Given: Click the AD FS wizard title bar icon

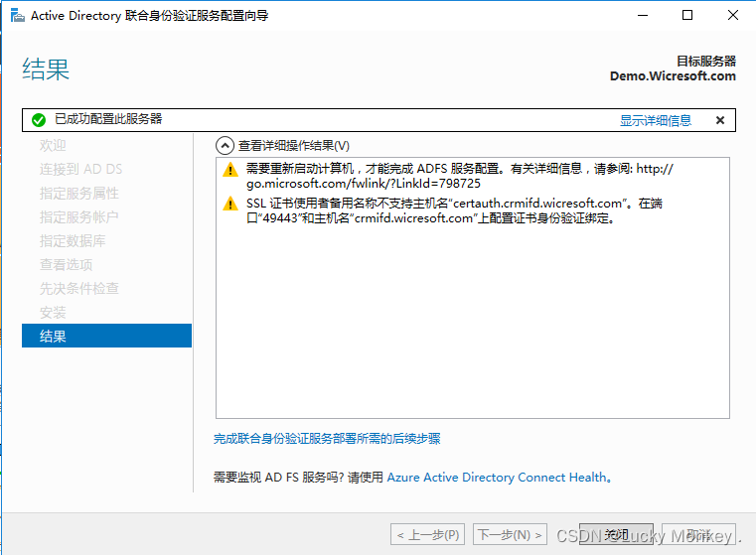Looking at the screenshot, I should 17,16.
